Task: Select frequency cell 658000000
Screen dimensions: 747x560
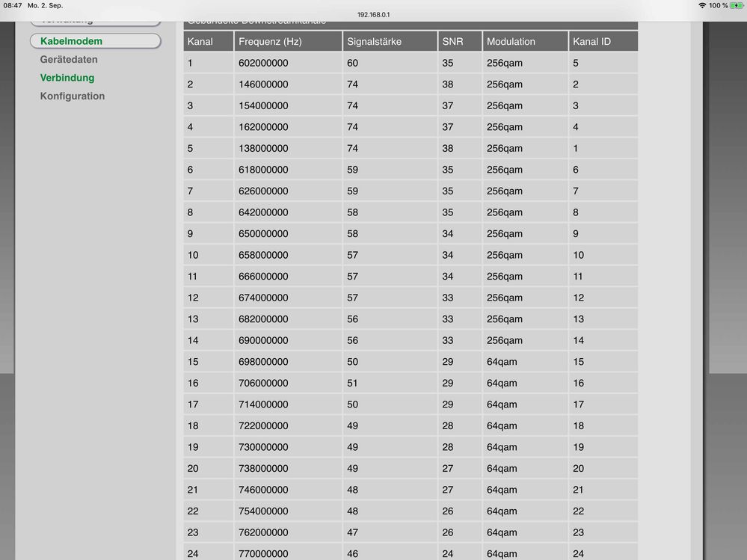Action: click(288, 255)
